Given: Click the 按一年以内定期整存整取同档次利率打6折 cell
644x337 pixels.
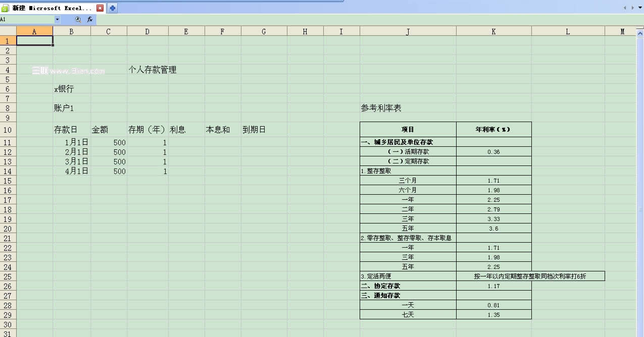Looking at the screenshot, I should point(530,276).
